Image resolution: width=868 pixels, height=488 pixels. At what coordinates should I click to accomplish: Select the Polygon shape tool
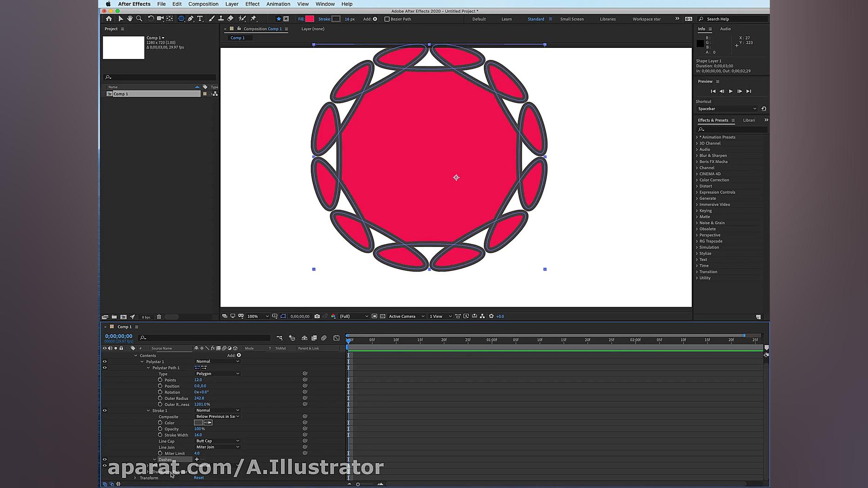[x=181, y=19]
